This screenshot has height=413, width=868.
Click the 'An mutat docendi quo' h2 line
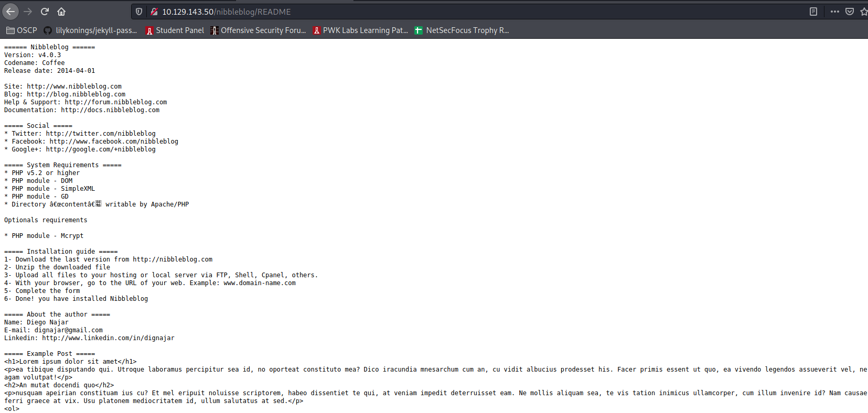click(x=59, y=385)
